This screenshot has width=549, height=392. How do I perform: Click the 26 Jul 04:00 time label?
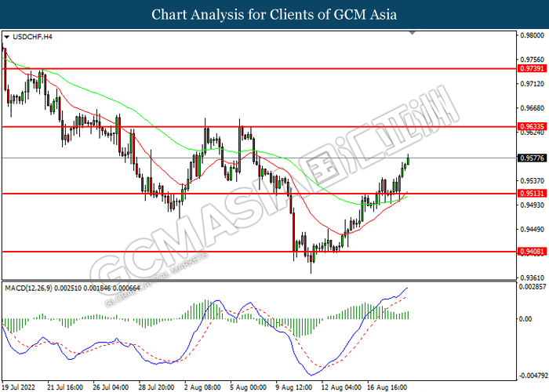coord(111,387)
